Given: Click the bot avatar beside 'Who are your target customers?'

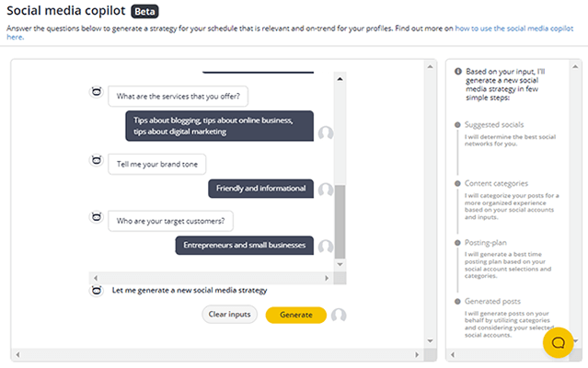Looking at the screenshot, I should click(x=97, y=217).
